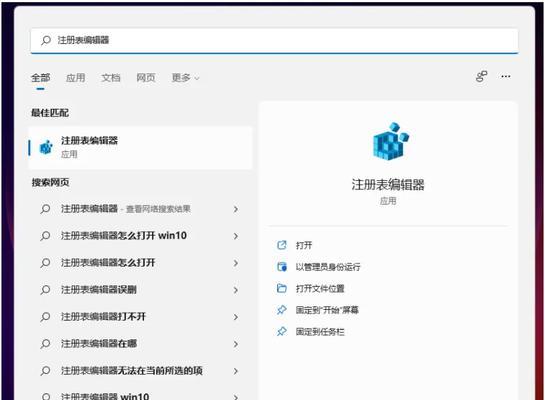
Task: Click search icon next to 注册表编辑器误删
Action: pos(45,289)
